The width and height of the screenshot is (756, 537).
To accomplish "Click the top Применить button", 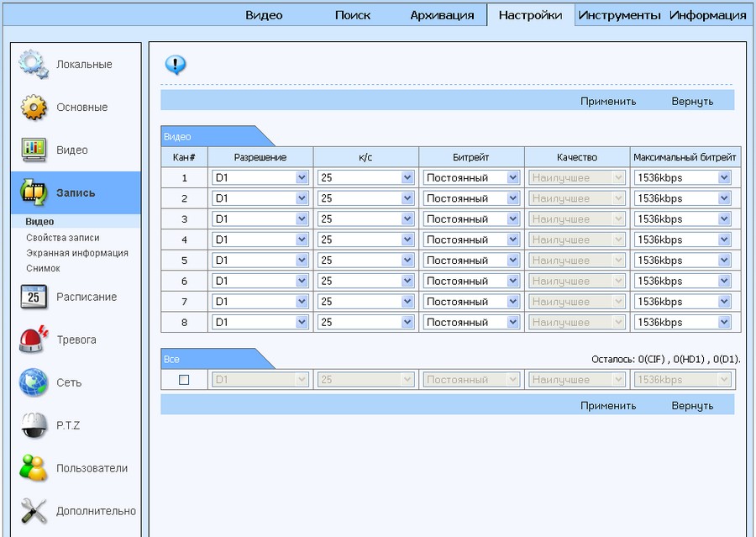I will [608, 102].
